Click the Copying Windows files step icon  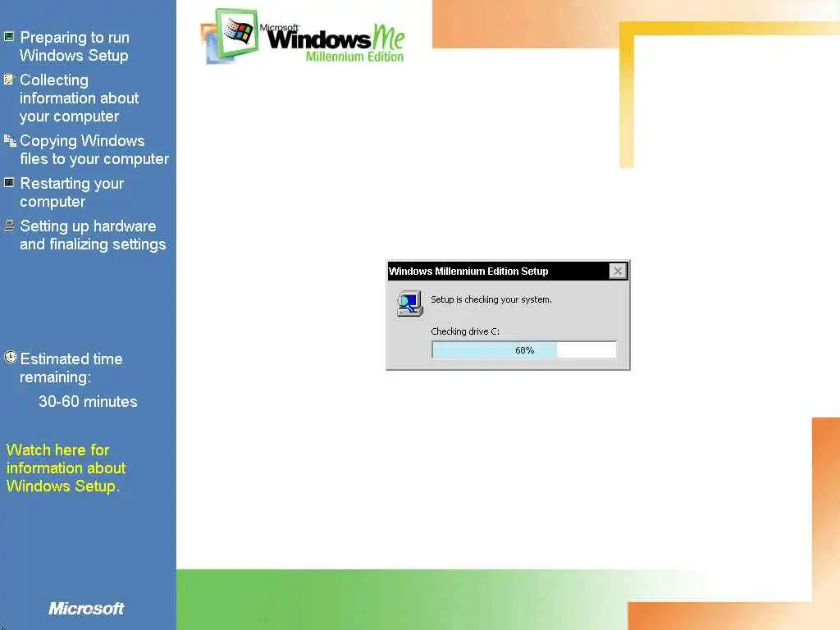pyautogui.click(x=10, y=140)
